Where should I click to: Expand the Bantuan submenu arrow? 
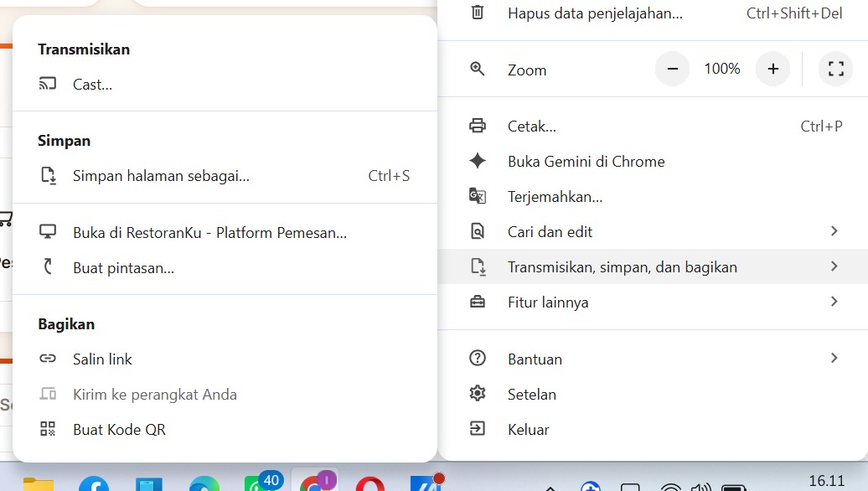click(834, 358)
